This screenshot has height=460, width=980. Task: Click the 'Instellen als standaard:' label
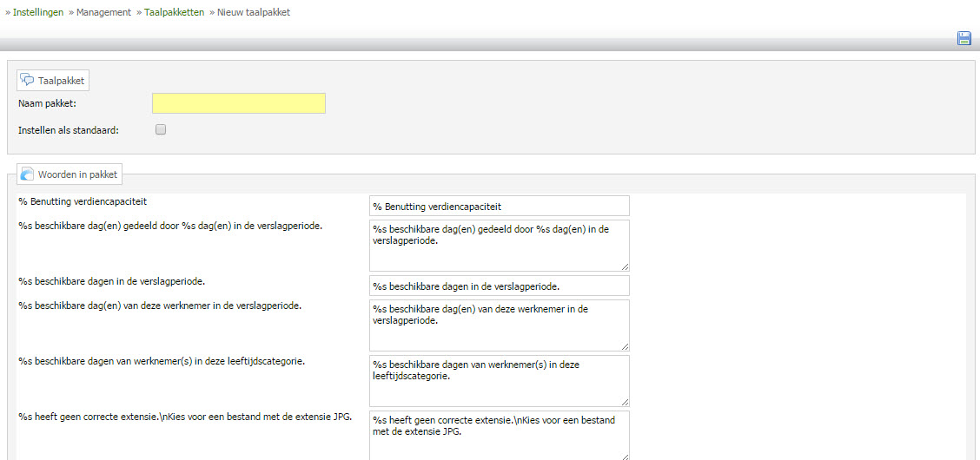point(69,130)
